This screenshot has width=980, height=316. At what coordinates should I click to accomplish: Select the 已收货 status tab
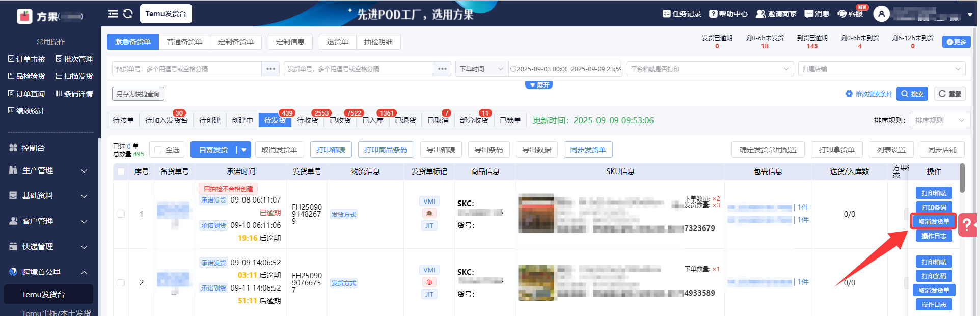pyautogui.click(x=340, y=120)
